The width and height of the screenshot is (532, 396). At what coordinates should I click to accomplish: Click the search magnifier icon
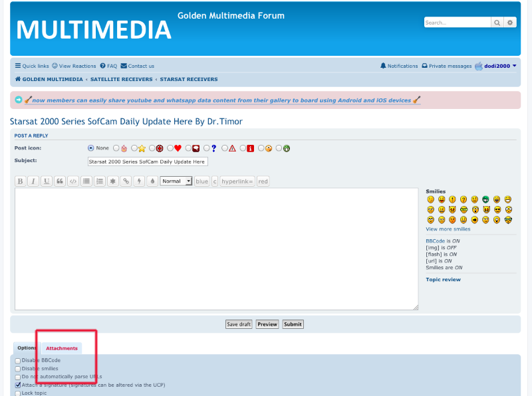point(497,23)
